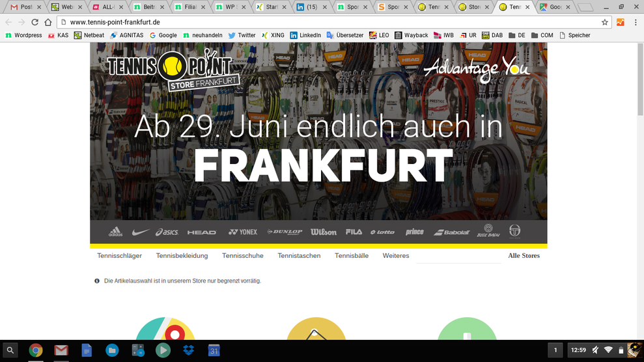Image resolution: width=644 pixels, height=362 pixels.
Task: Open the Tennisschläger menu
Action: [120, 256]
